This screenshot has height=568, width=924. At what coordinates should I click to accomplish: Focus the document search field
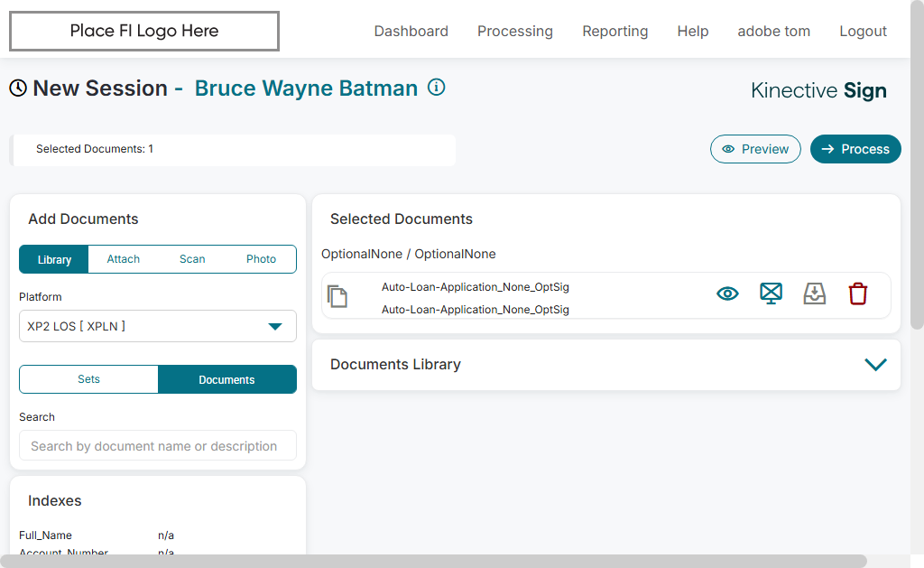click(158, 446)
